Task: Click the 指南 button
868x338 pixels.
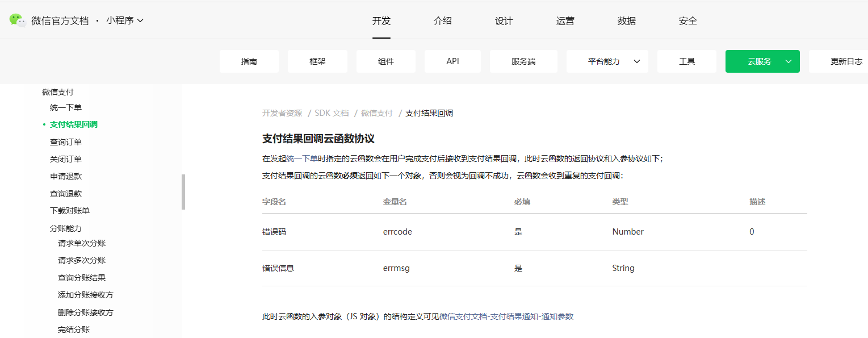Action: click(249, 61)
